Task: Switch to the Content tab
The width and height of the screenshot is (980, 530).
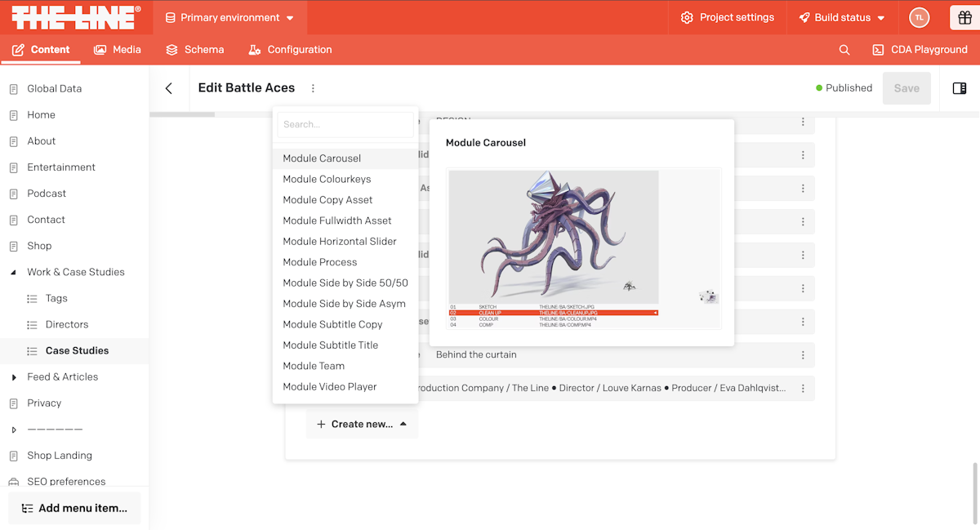Action: point(41,50)
